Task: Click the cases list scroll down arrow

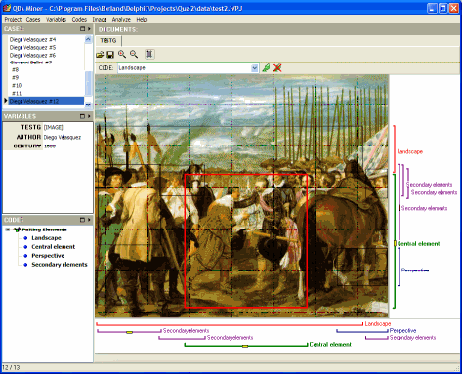Action: click(x=88, y=104)
